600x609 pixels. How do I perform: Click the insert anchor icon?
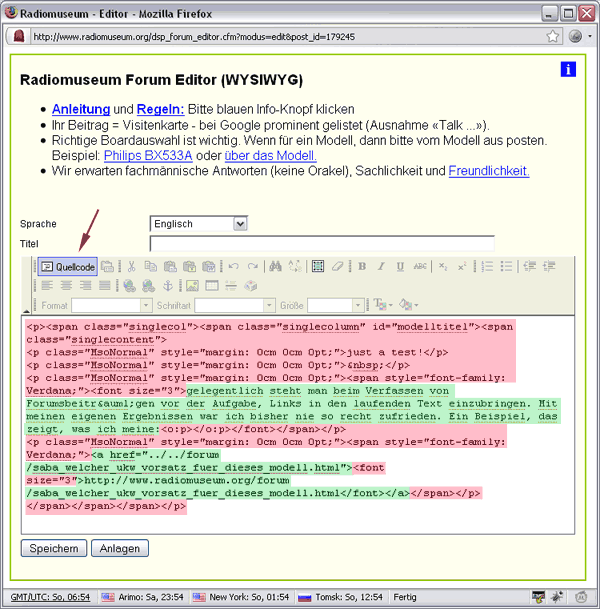[x=167, y=286]
